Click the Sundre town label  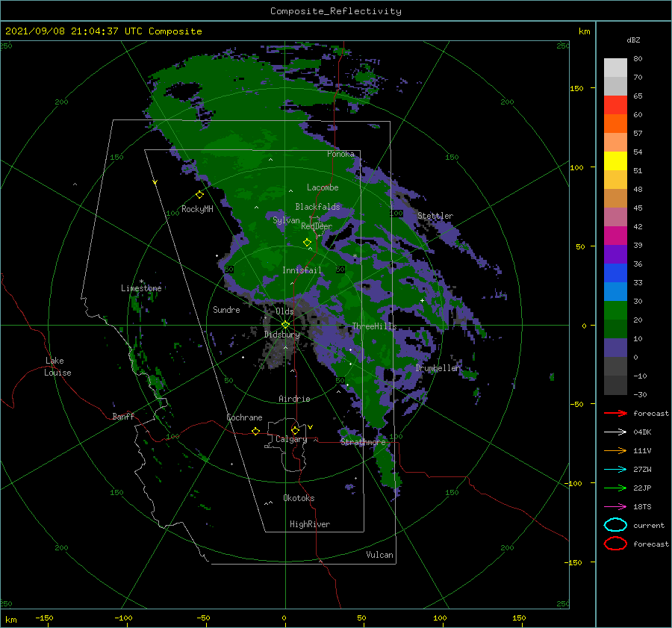[226, 309]
